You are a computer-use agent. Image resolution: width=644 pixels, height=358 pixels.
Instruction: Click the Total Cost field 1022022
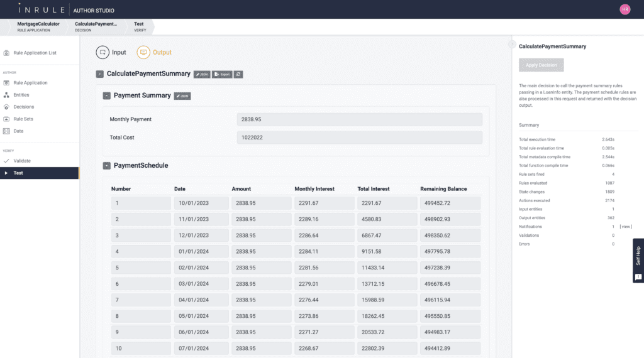pos(359,138)
